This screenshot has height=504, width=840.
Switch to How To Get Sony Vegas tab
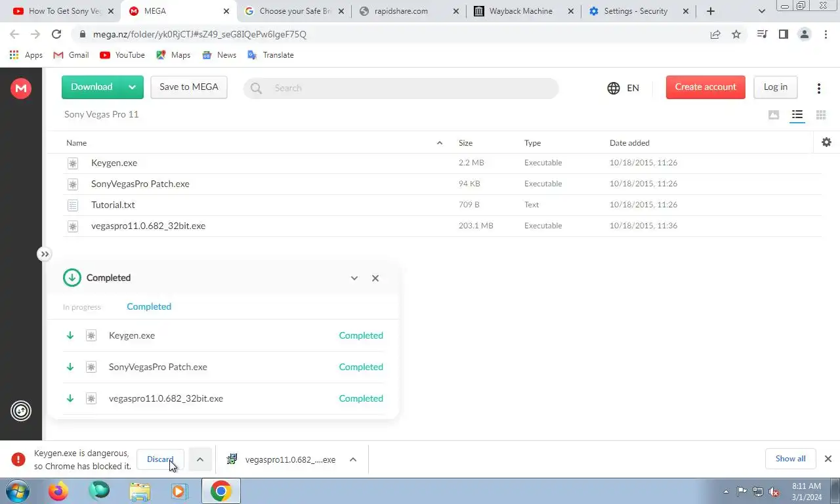(x=64, y=11)
